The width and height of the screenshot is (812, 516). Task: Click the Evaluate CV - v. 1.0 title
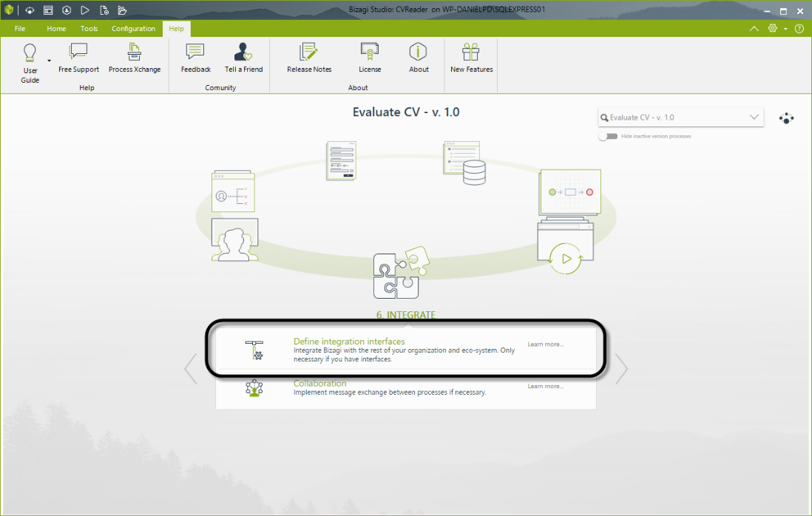[x=406, y=112]
